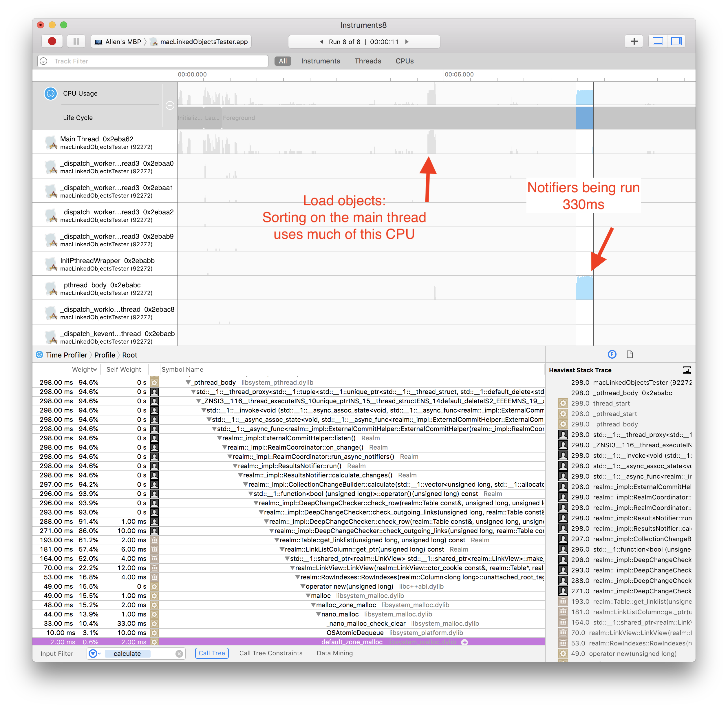Screen dimensions: 728x708
Task: Toggle the right inspector pane view
Action: 676,41
